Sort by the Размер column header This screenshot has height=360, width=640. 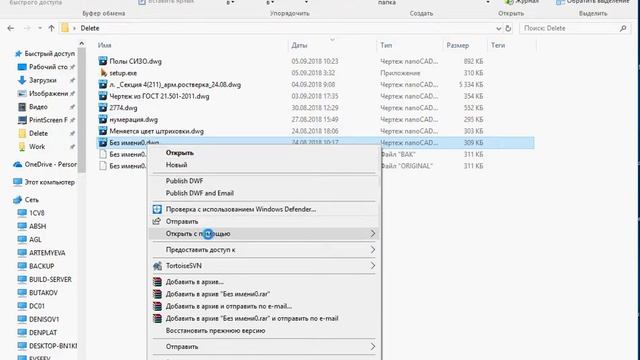coord(458,45)
